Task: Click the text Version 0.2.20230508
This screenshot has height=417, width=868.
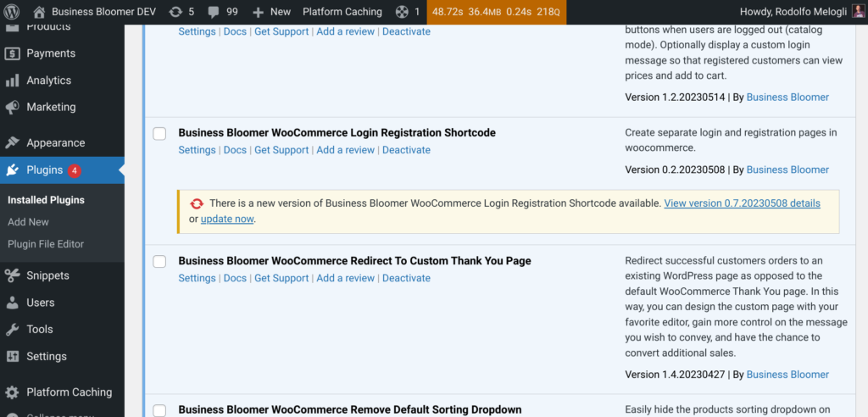Action: point(675,170)
